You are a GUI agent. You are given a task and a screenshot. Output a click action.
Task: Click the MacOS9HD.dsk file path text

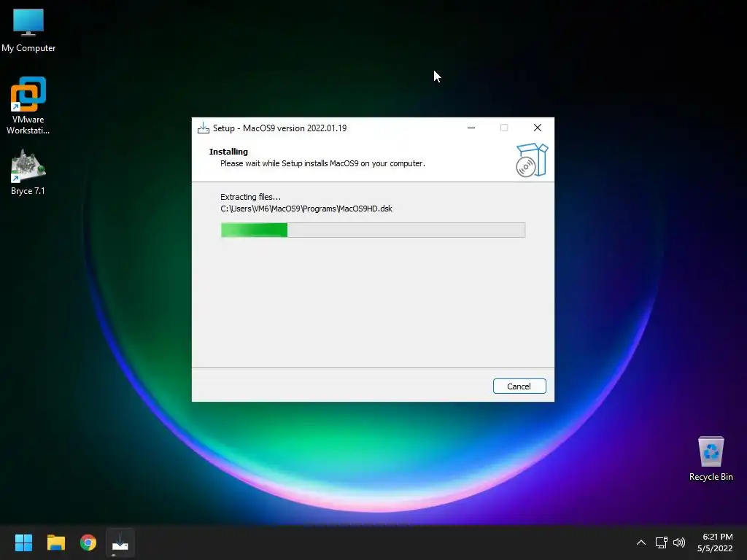(306, 209)
